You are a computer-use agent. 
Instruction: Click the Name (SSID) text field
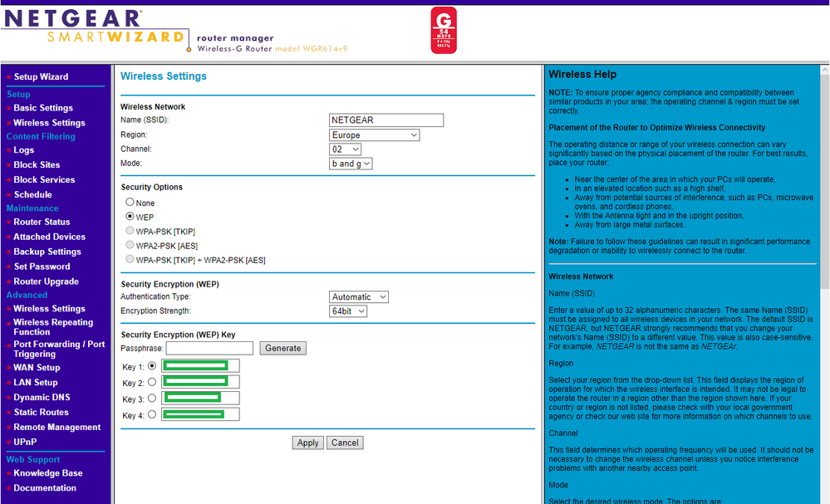point(386,120)
